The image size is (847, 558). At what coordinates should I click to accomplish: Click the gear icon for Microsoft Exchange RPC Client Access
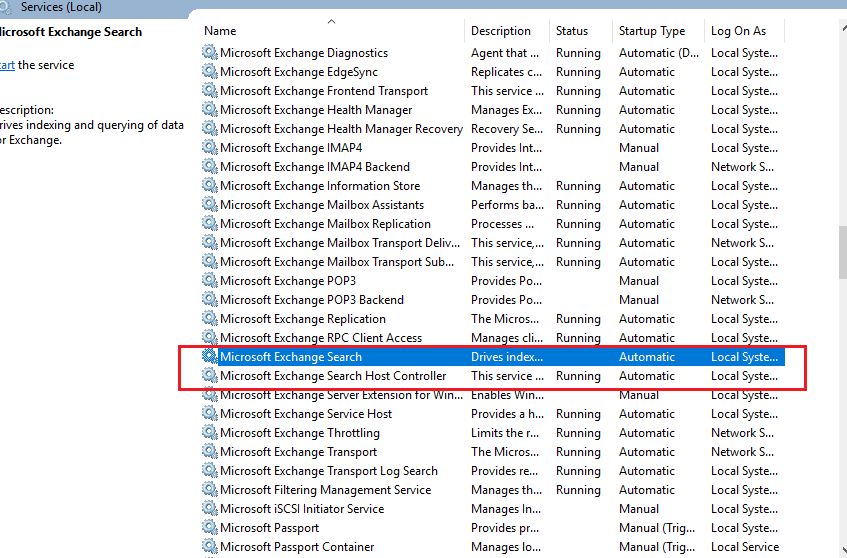tap(210, 337)
